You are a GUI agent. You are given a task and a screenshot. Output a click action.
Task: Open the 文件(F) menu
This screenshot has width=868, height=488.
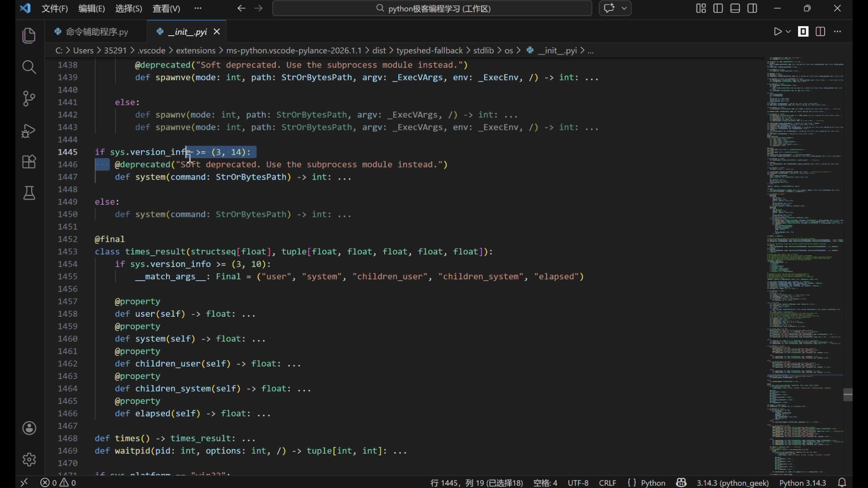click(55, 9)
